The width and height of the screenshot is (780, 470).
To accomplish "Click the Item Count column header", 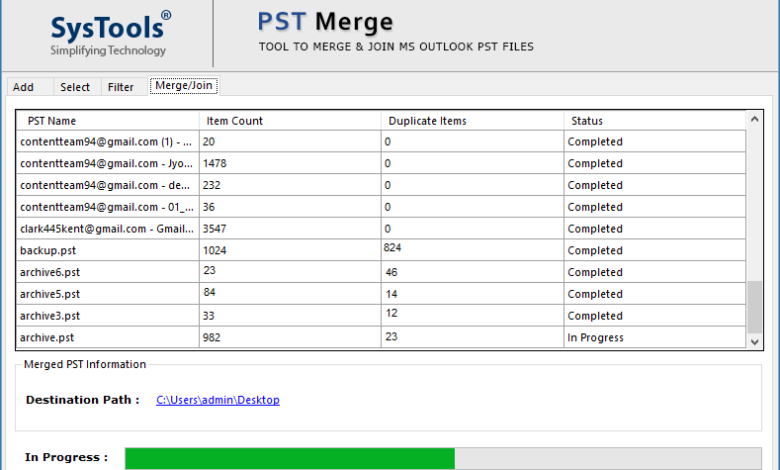I will point(291,121).
